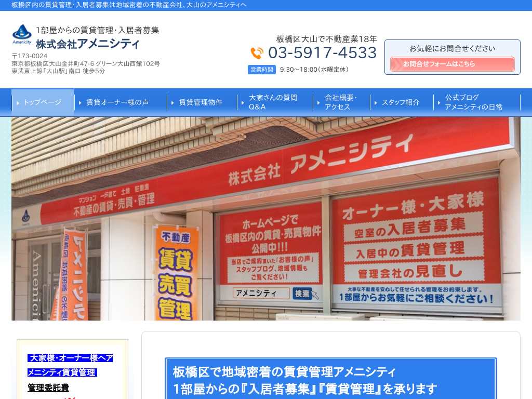Click the orange phone icon
The width and height of the screenshot is (532, 399).
pyautogui.click(x=257, y=53)
